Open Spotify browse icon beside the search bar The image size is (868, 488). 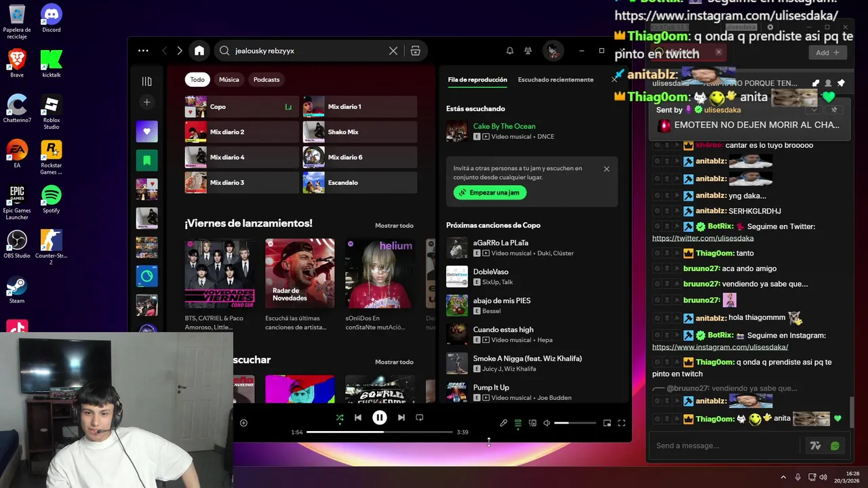(x=415, y=51)
